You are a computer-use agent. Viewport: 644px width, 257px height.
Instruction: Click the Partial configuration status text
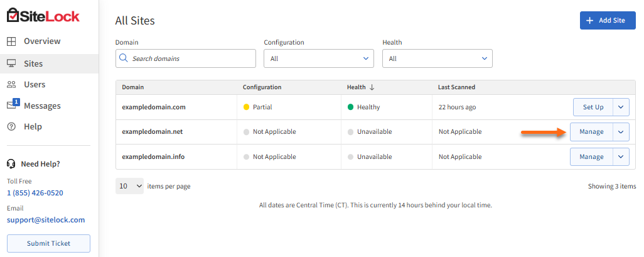click(x=262, y=107)
